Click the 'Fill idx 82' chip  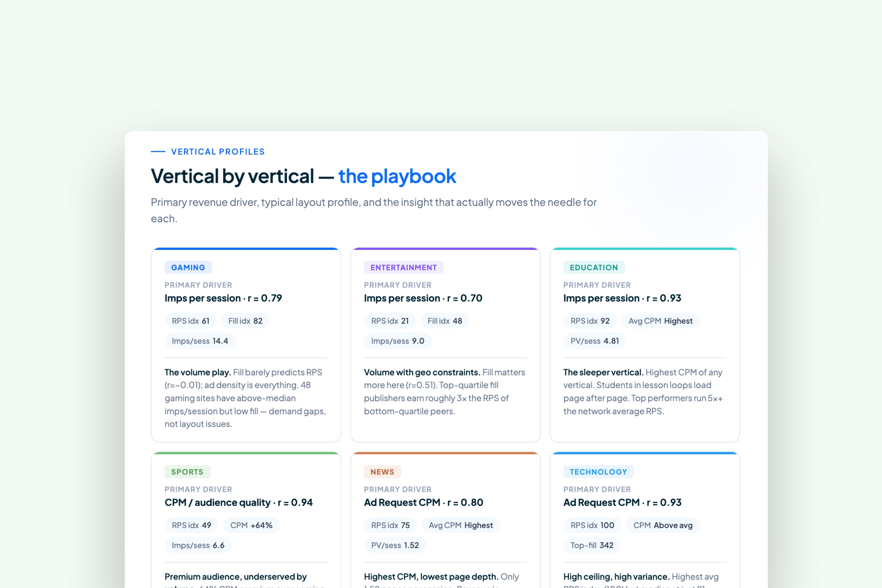[245, 321]
